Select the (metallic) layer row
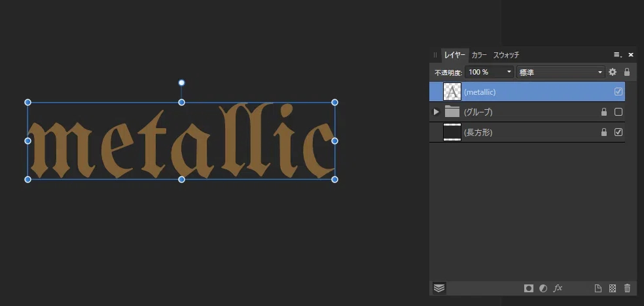The height and width of the screenshot is (306, 644). click(x=527, y=92)
